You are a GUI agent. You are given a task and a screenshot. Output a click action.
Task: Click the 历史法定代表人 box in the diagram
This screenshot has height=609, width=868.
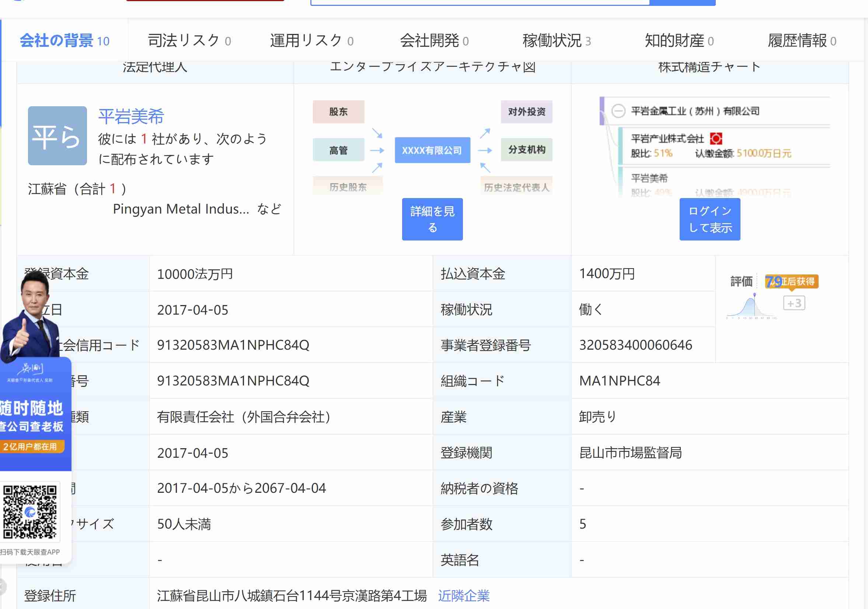[516, 187]
